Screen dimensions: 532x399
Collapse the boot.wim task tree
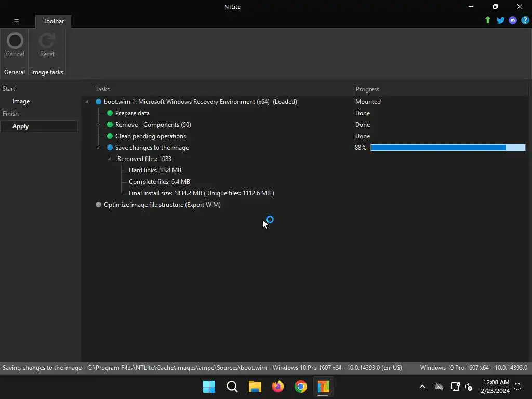(87, 102)
